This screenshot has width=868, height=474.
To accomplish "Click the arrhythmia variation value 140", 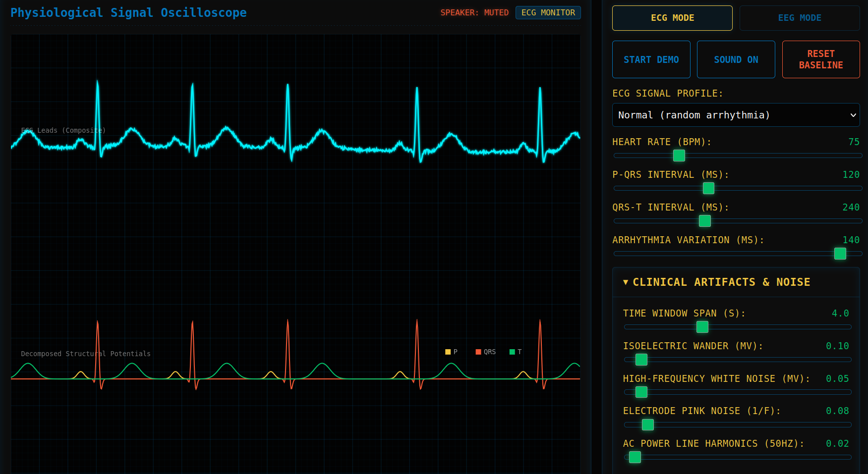I will point(851,240).
